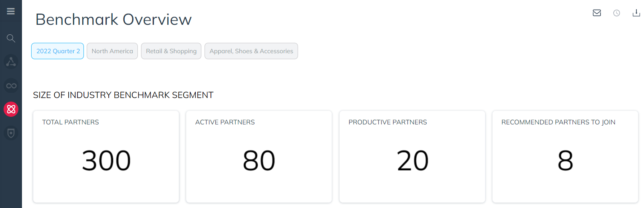Open Recommended Partners to Join card
Image resolution: width=644 pixels, height=208 pixels.
(x=565, y=157)
